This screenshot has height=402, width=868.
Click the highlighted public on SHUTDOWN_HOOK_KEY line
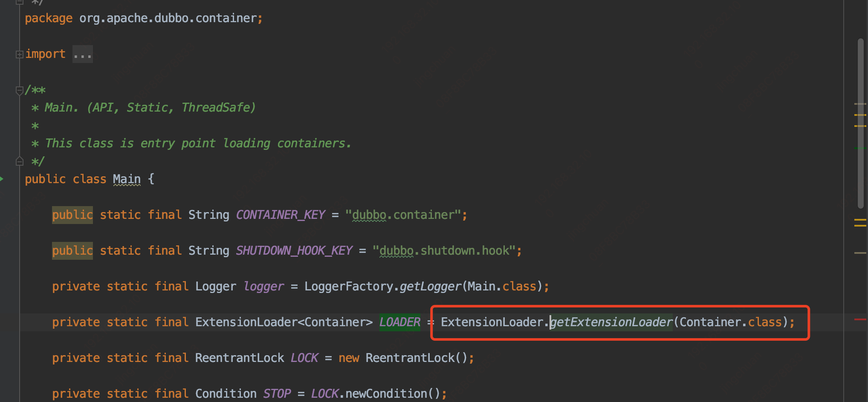coord(72,250)
